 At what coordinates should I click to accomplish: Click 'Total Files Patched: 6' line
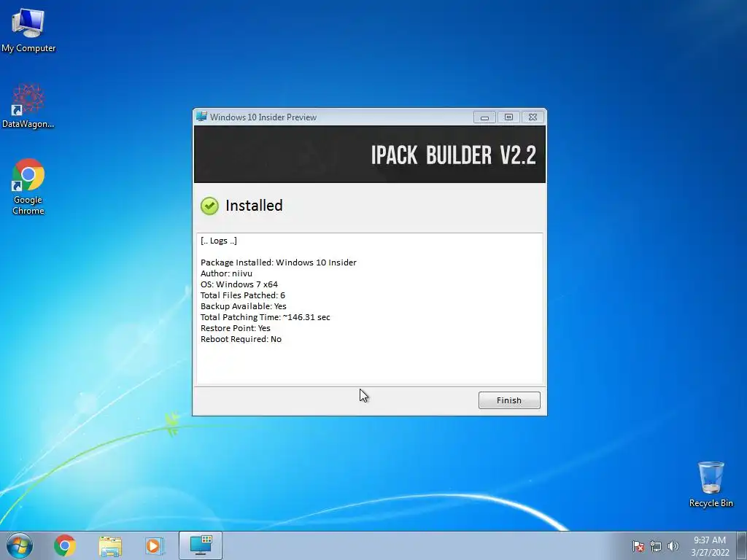243,295
